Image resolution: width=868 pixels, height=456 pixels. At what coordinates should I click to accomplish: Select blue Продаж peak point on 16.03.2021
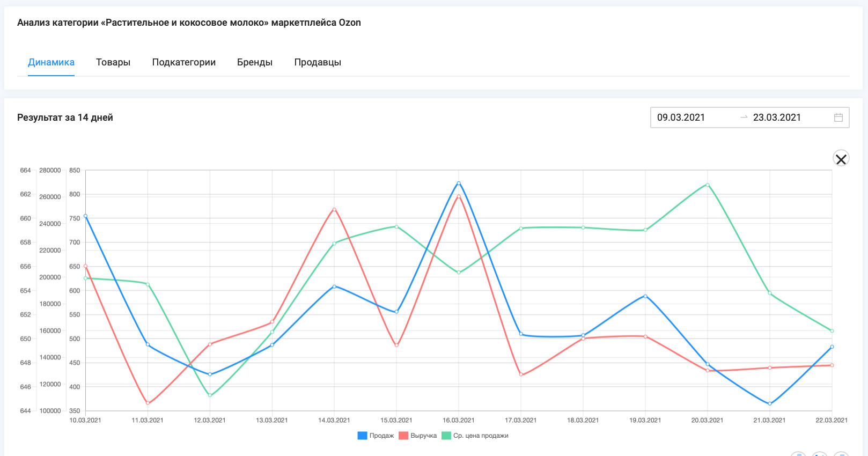point(459,183)
